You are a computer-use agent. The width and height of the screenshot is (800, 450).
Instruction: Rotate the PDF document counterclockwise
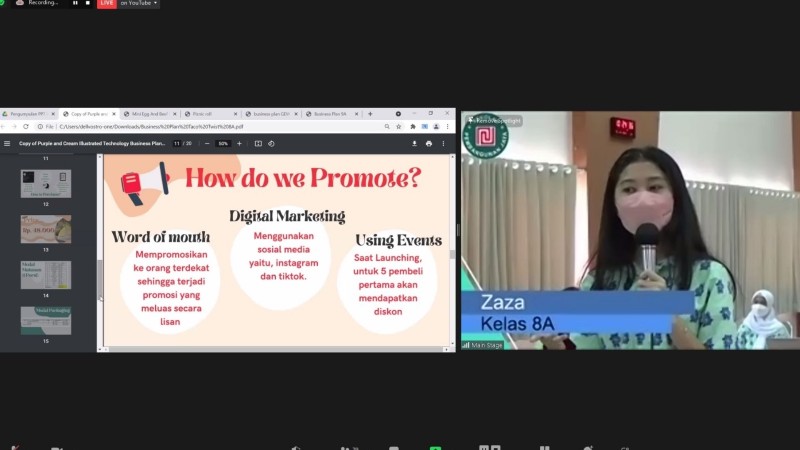pyautogui.click(x=271, y=143)
